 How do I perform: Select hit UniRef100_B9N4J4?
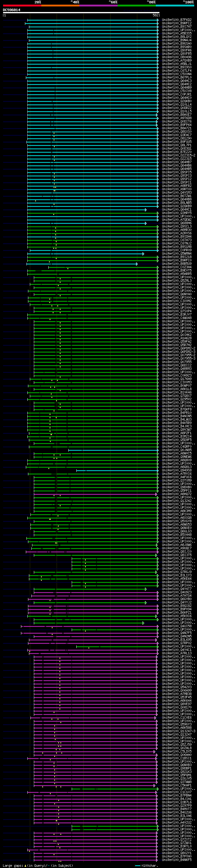[x=177, y=40]
